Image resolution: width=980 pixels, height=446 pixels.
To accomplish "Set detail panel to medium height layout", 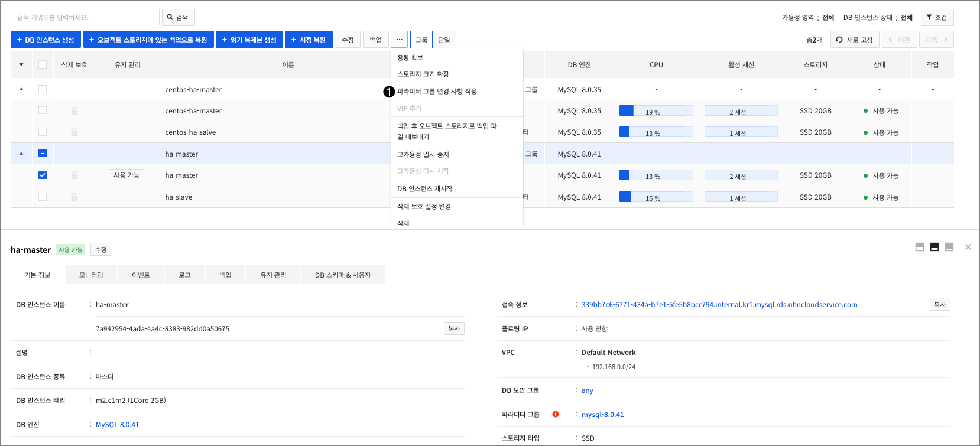I will [x=934, y=247].
